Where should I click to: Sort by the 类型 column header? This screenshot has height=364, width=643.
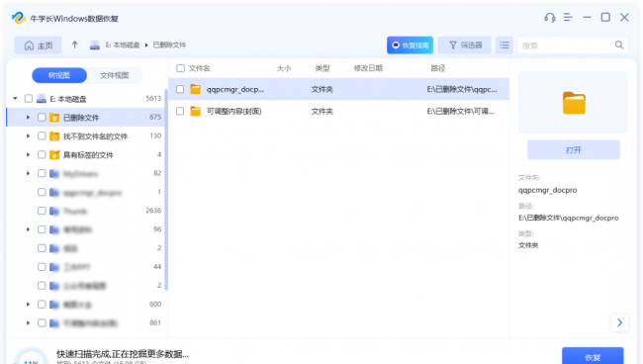322,68
